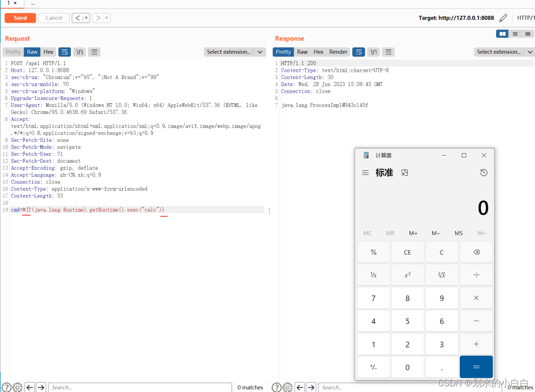Focus the Response search field
This screenshot has width=535, height=392.
409,387
